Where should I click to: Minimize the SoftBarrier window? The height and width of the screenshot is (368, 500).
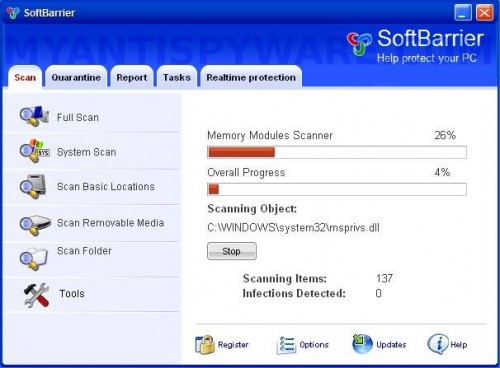click(x=463, y=13)
